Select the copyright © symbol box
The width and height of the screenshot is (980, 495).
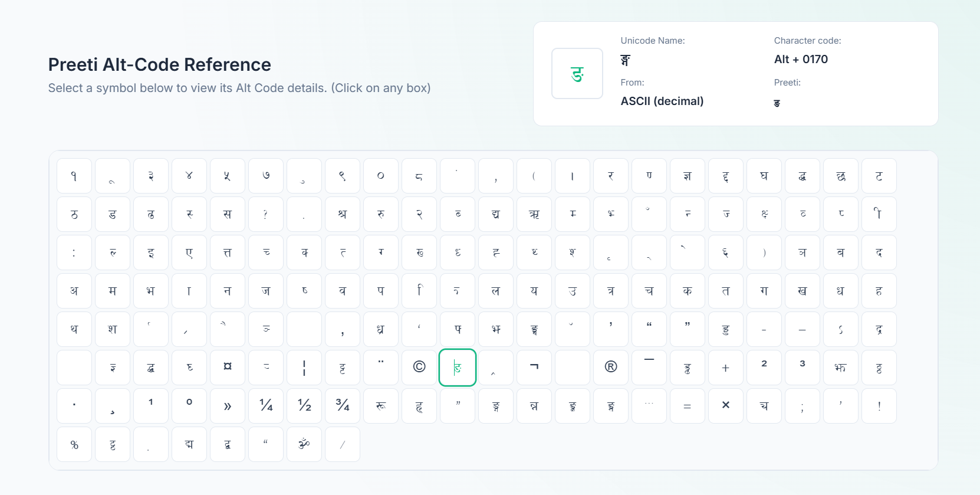pyautogui.click(x=419, y=367)
